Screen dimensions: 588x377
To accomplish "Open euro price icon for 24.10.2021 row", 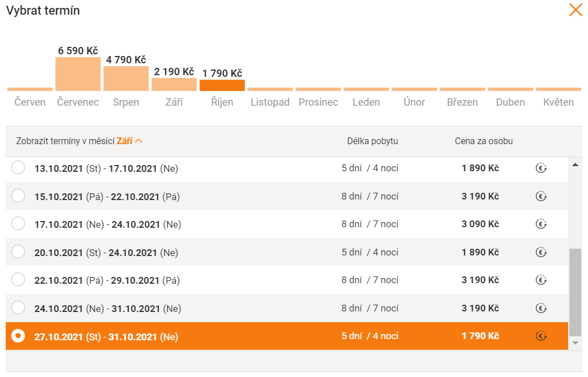I will pyautogui.click(x=541, y=308).
